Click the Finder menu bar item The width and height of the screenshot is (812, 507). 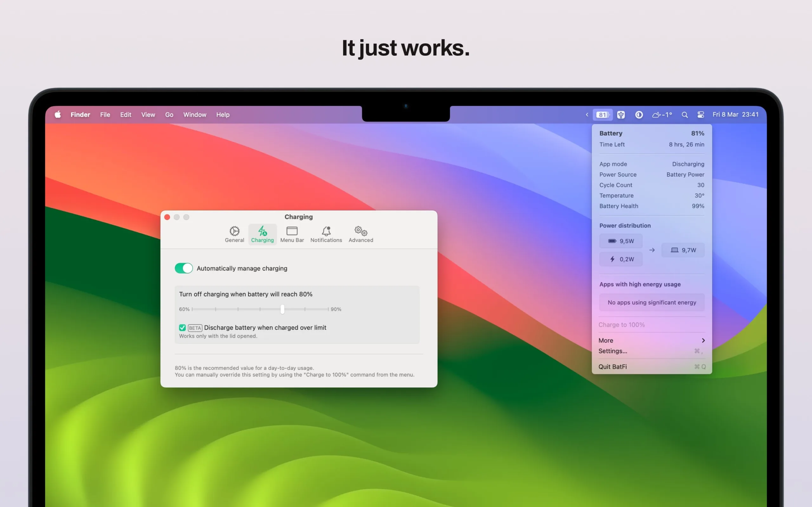(x=80, y=114)
